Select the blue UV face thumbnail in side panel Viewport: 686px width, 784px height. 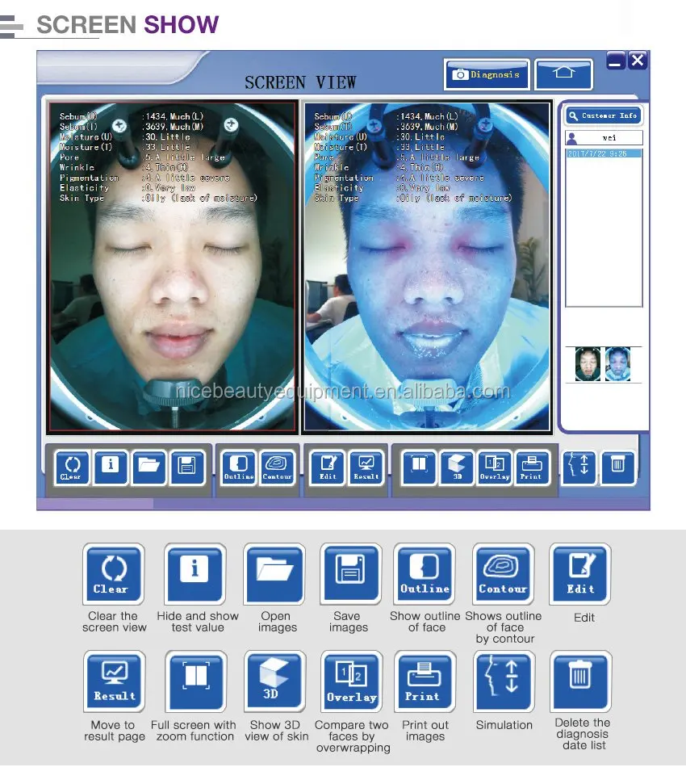[x=618, y=364]
